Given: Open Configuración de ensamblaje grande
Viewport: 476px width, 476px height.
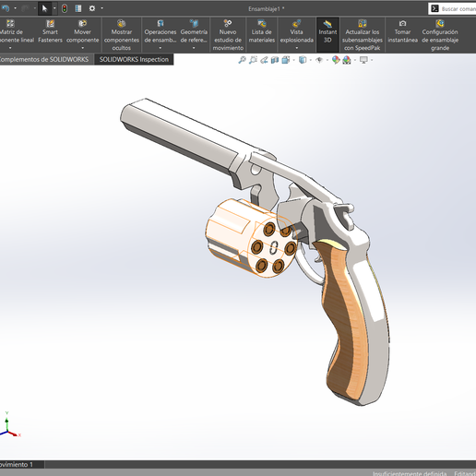Looking at the screenshot, I should (440, 35).
